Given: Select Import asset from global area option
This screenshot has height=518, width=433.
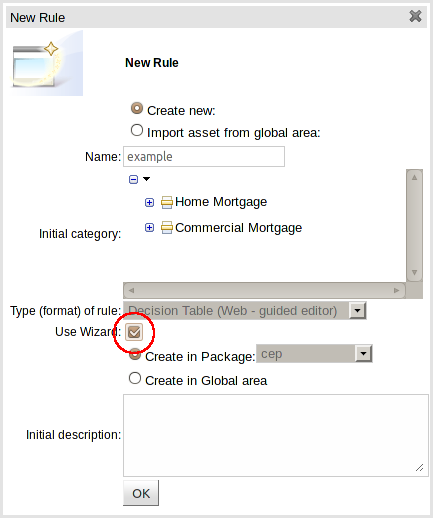Looking at the screenshot, I should 137,130.
